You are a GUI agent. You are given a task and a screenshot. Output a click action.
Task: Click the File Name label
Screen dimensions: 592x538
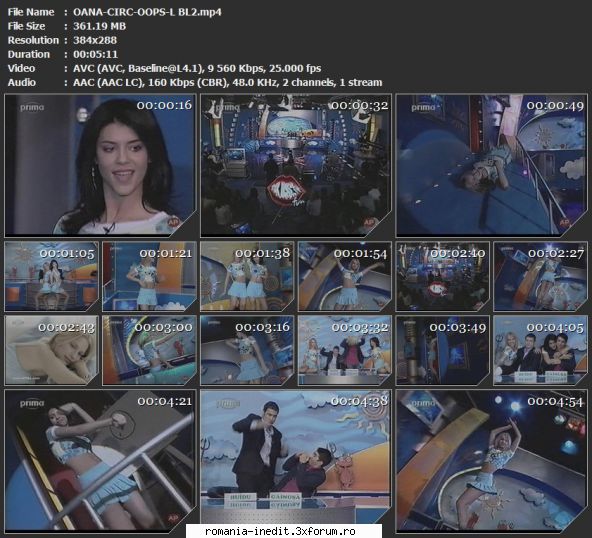(31, 12)
